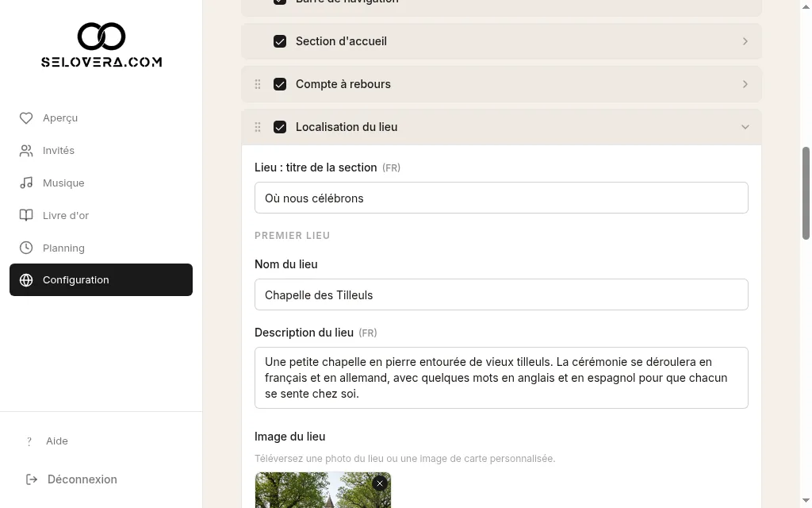Image resolution: width=812 pixels, height=508 pixels.
Task: Expand the Compte à rebours chevron
Action: [745, 84]
